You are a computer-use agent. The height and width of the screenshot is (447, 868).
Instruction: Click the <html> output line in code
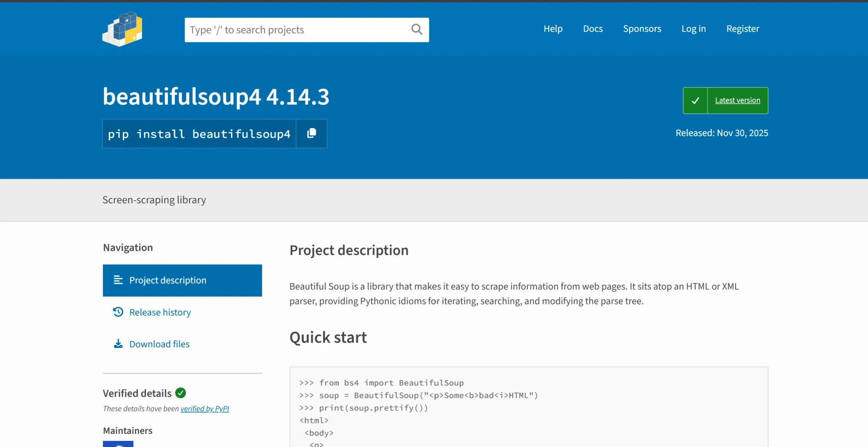click(314, 421)
